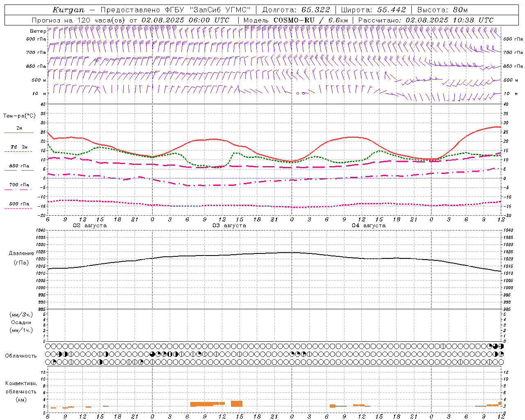Click the 'Kurgan' station title
Screen dimensions: 525x420
coord(68,10)
